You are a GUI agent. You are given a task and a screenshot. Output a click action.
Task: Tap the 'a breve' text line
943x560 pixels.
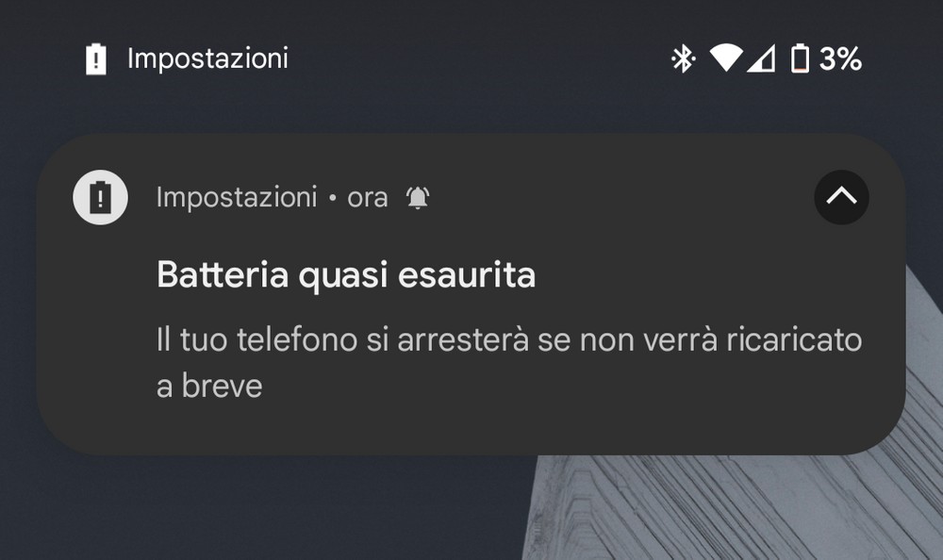[209, 387]
